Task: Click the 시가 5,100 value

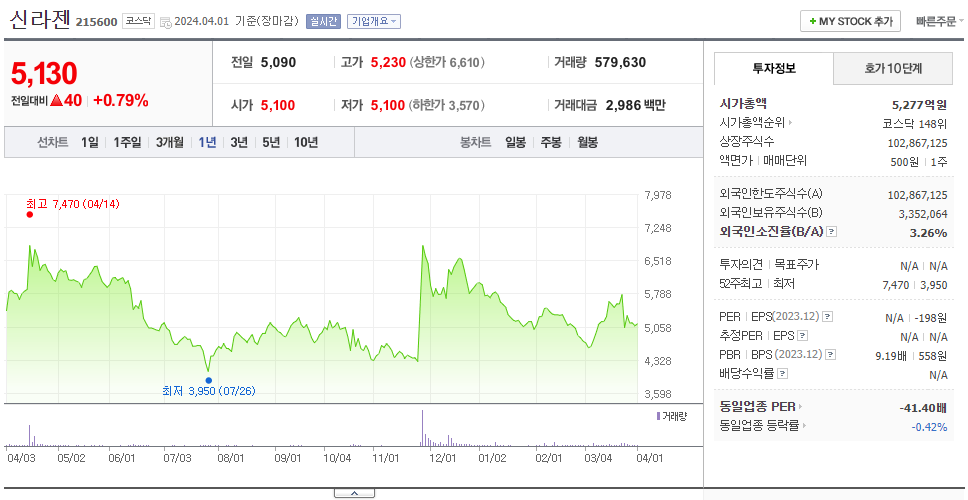Action: pos(278,106)
